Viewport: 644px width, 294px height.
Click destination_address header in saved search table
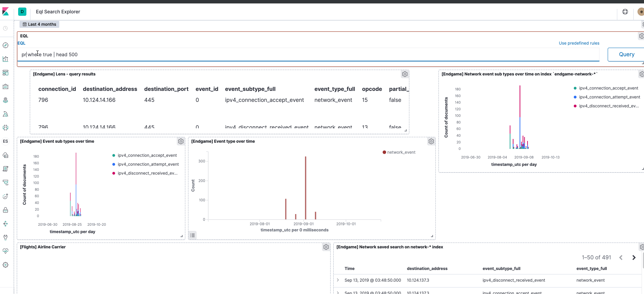[x=427, y=269]
